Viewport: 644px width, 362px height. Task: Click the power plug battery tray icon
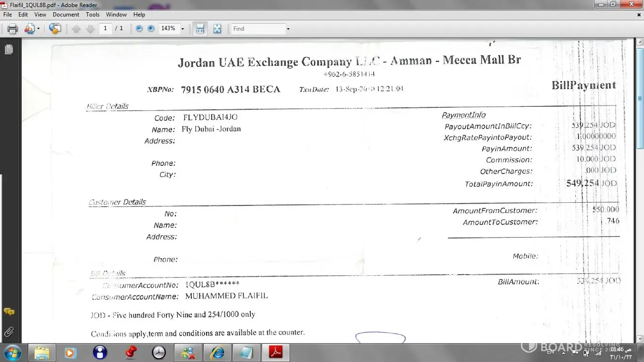tap(586, 353)
